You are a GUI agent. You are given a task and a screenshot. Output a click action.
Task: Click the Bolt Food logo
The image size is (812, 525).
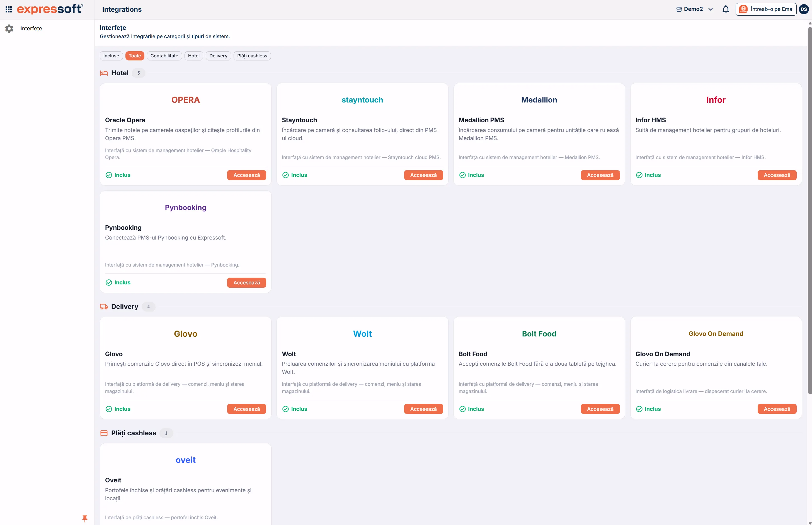click(539, 334)
